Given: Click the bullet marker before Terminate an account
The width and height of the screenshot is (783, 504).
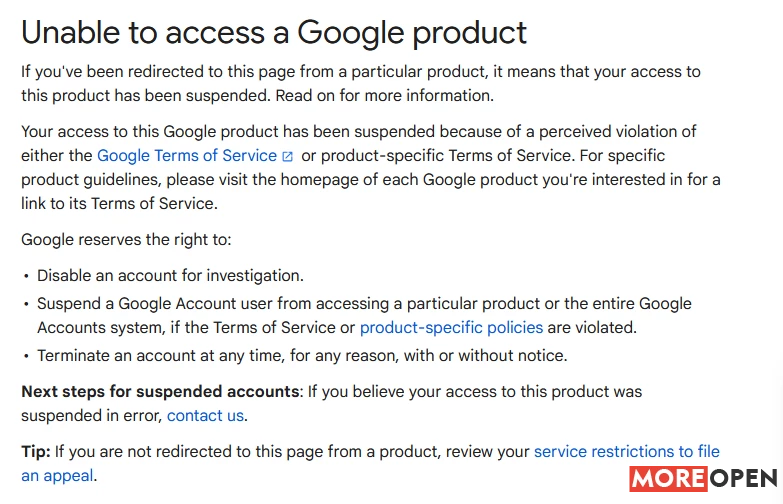Looking at the screenshot, I should 26,356.
